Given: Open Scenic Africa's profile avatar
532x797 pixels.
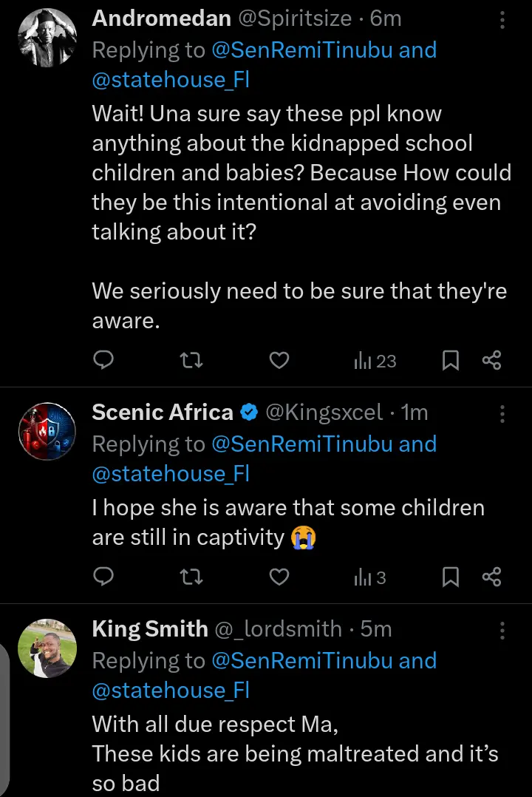Looking at the screenshot, I should pos(47,431).
